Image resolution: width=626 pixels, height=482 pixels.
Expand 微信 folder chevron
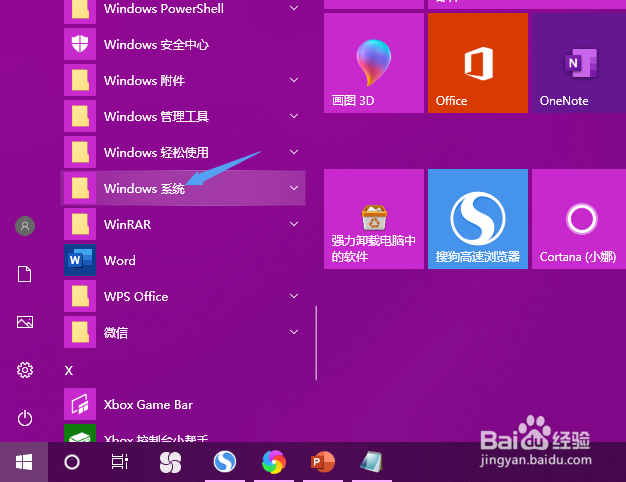(x=294, y=332)
